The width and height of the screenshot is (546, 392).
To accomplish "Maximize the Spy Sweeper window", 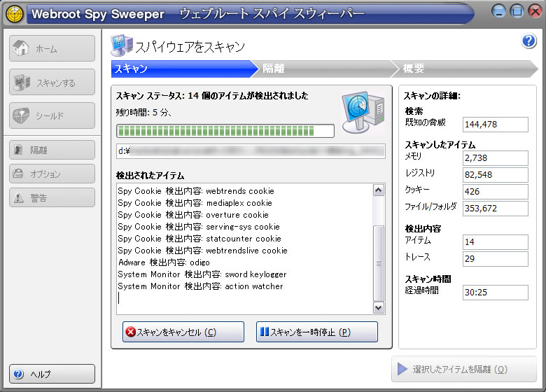I will (x=517, y=11).
